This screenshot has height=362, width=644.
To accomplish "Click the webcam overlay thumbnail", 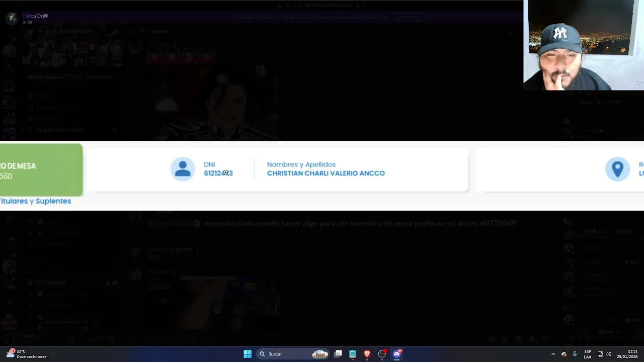I will (x=584, y=45).
